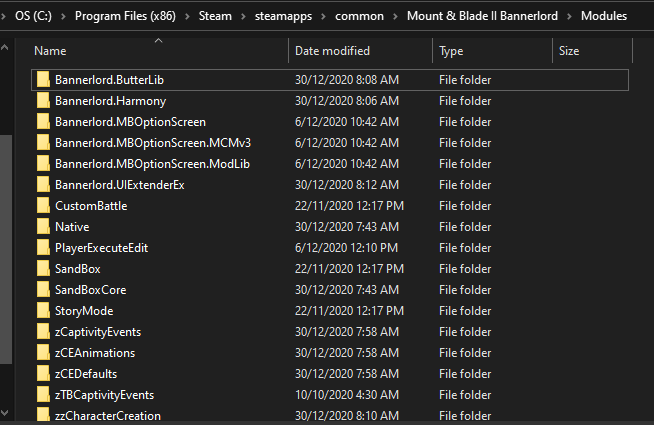The width and height of the screenshot is (654, 425).
Task: Click the SandBox folder icon
Action: (43, 268)
